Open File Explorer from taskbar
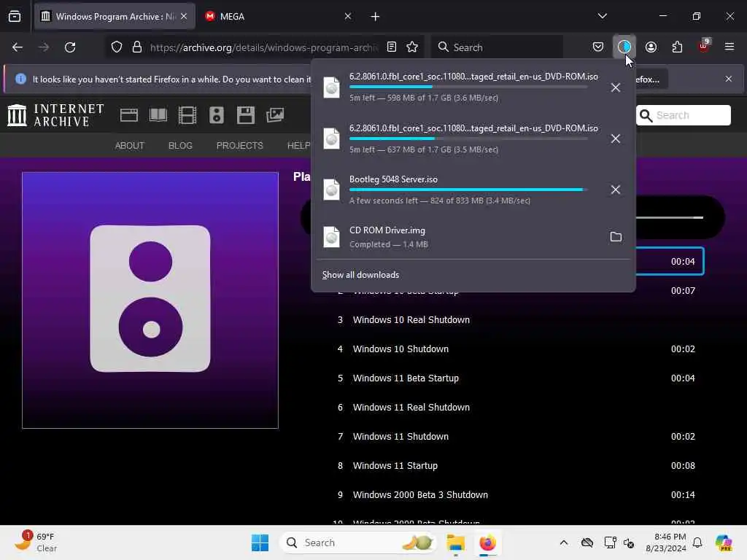The height and width of the screenshot is (560, 747). [455, 542]
